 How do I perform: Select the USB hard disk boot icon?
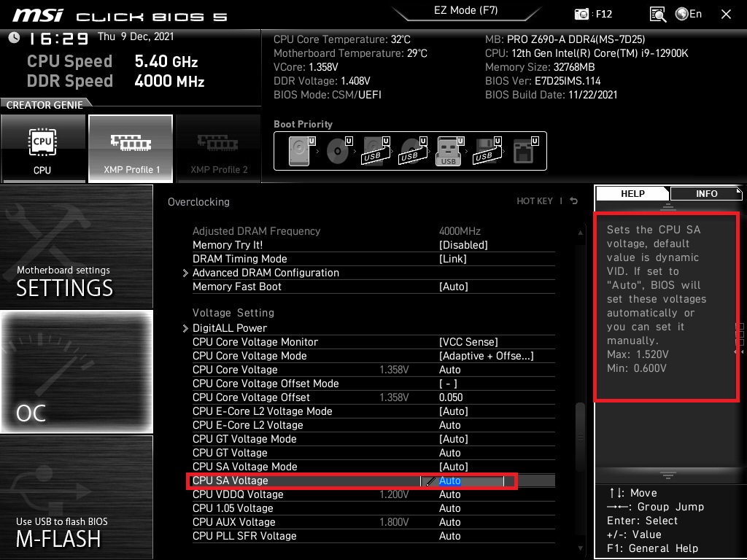point(376,150)
